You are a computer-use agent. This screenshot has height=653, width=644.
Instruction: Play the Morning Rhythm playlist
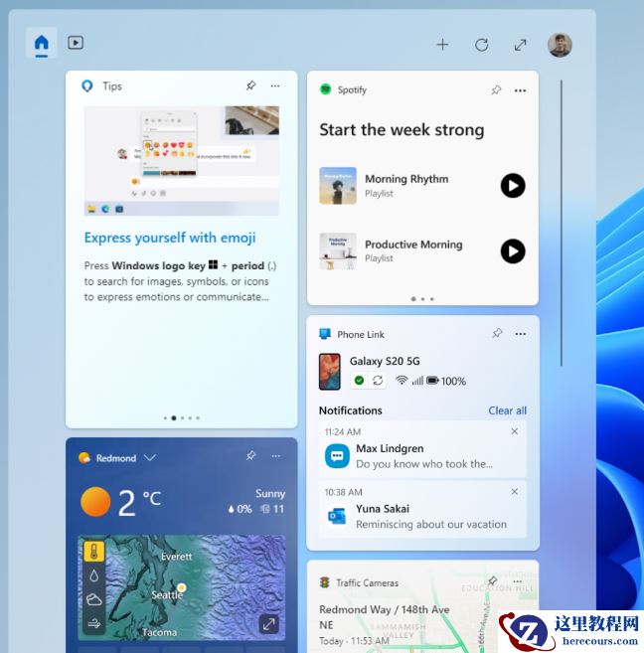pyautogui.click(x=513, y=185)
